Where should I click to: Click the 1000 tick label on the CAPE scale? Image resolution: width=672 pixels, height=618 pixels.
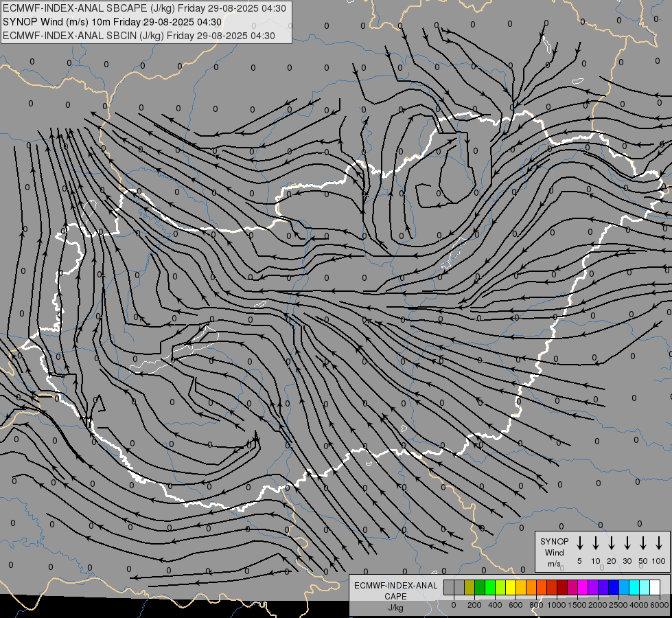pos(557,605)
